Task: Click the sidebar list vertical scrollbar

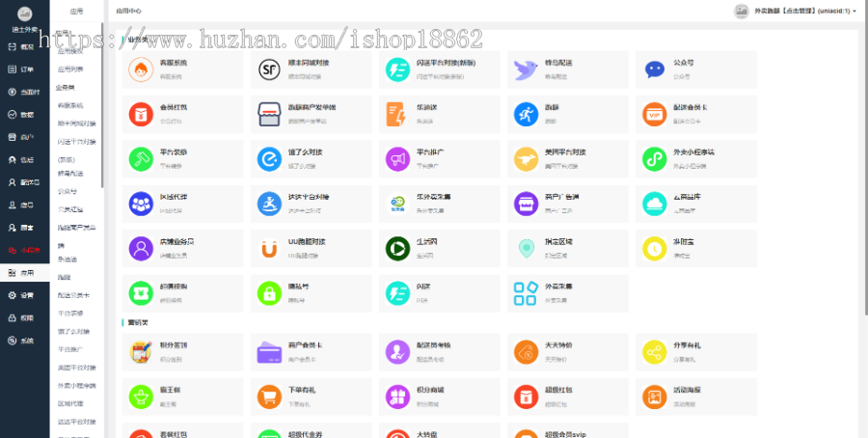Action: click(x=102, y=105)
